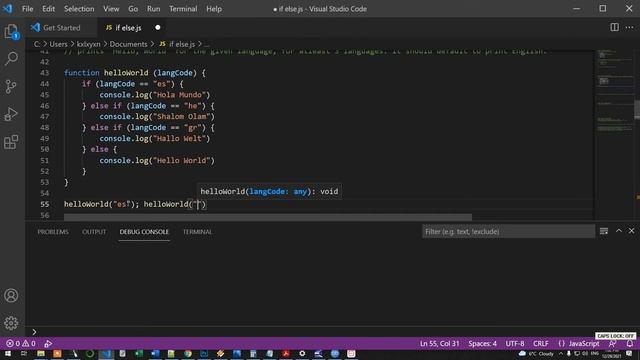Click the debug launch icon in the status bar
Image resolution: width=640 pixels, height=360 pixels.
click(48, 344)
